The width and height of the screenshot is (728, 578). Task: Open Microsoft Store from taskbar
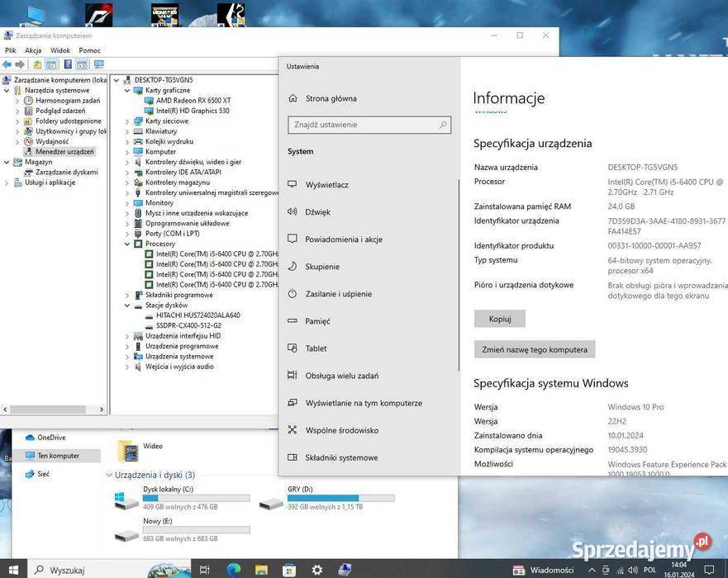coord(289,570)
